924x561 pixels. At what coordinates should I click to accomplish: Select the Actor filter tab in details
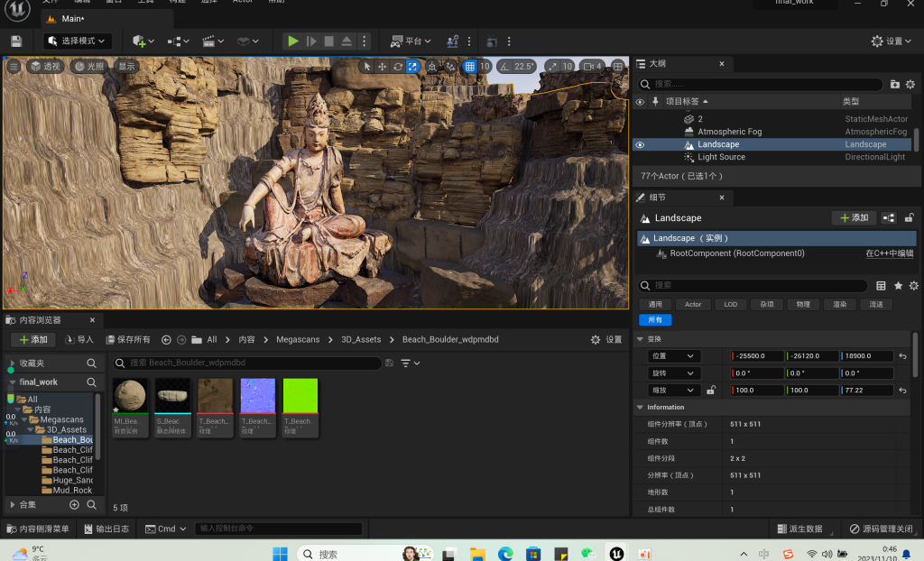click(693, 304)
